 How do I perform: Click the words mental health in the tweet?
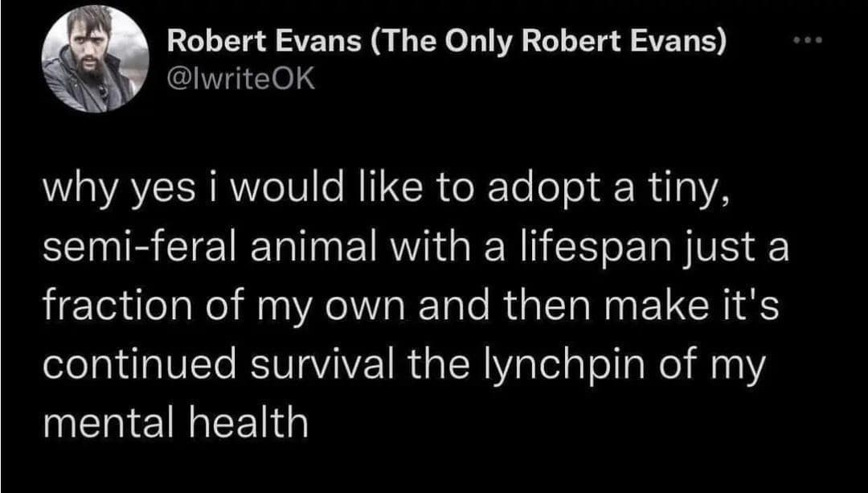(x=175, y=420)
